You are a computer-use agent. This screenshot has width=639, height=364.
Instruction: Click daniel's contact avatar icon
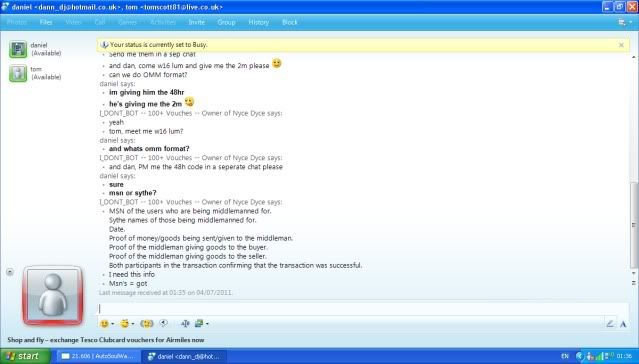pyautogui.click(x=18, y=49)
